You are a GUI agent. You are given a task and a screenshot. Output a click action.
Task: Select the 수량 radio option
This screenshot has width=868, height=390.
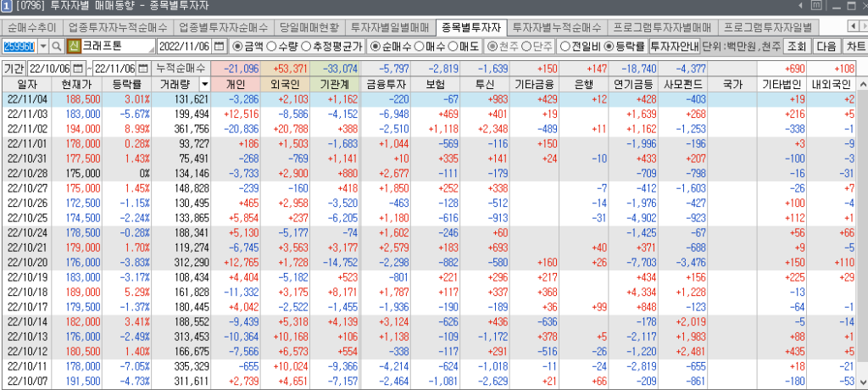[x=275, y=46]
